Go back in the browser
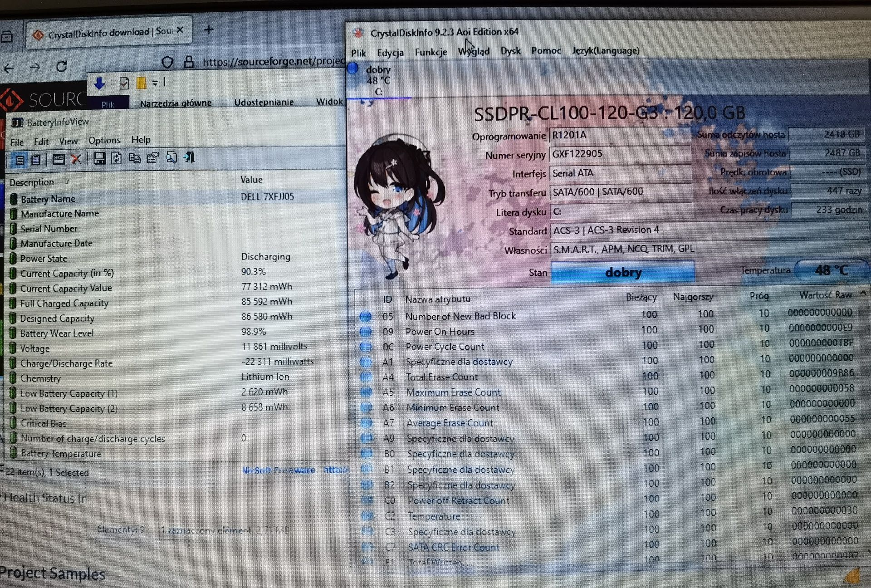Viewport: 871px width, 588px height. click(x=8, y=69)
